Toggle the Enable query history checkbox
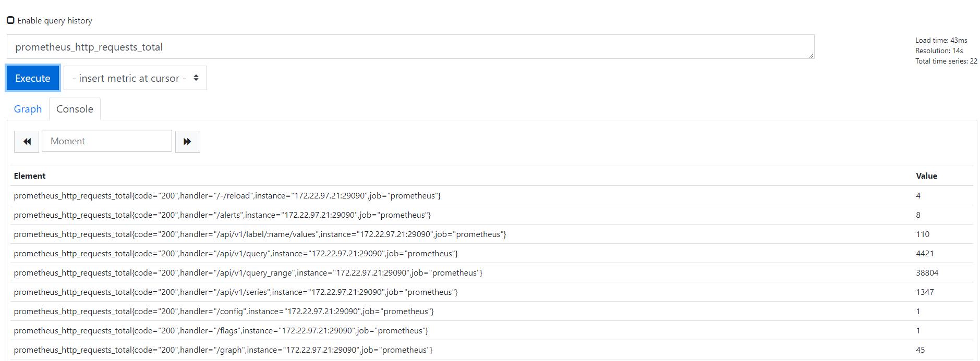The width and height of the screenshot is (980, 361). click(10, 20)
